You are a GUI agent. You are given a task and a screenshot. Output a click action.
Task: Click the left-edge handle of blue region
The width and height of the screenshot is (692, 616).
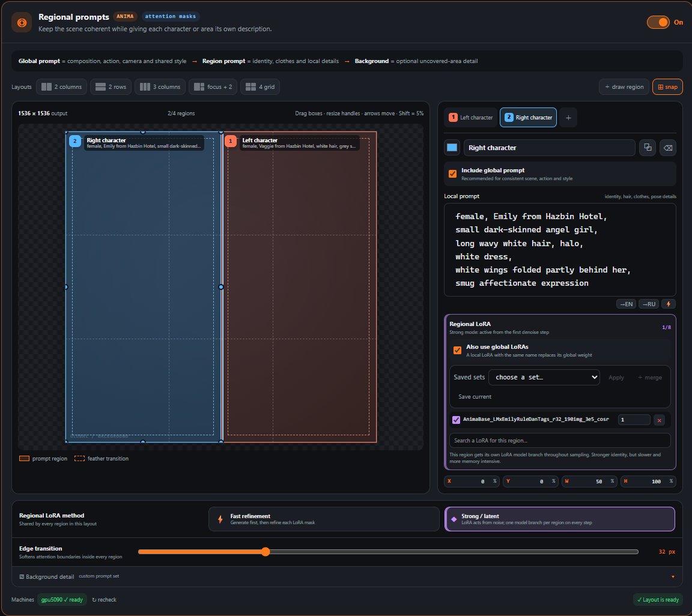pyautogui.click(x=66, y=287)
